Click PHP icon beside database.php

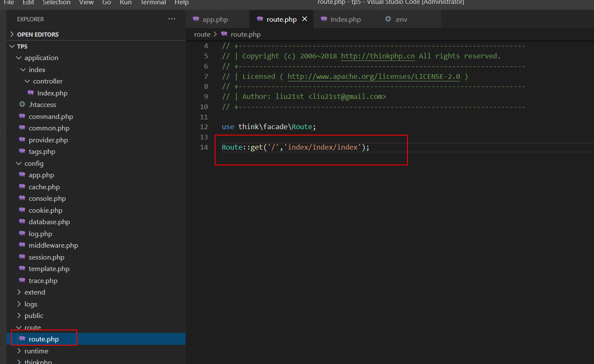(x=22, y=222)
